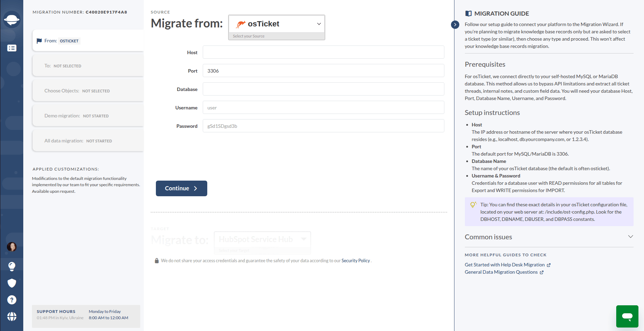Open General Data Migration Questions guide
Screen dimensions: 644x331
click(504, 272)
